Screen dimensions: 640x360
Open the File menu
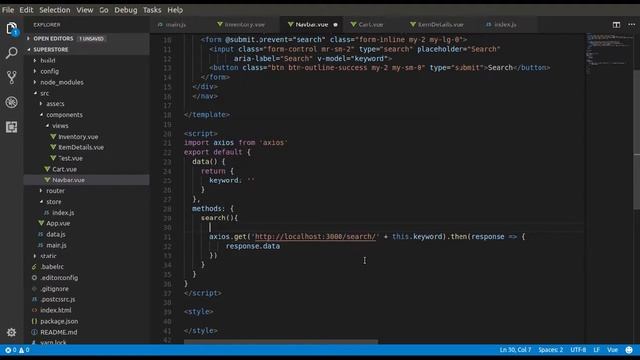(8, 10)
